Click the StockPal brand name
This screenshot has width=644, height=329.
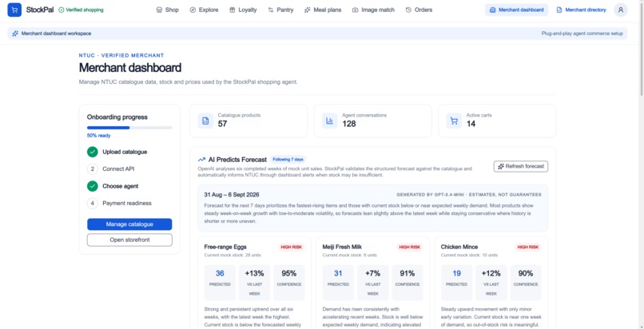point(40,10)
